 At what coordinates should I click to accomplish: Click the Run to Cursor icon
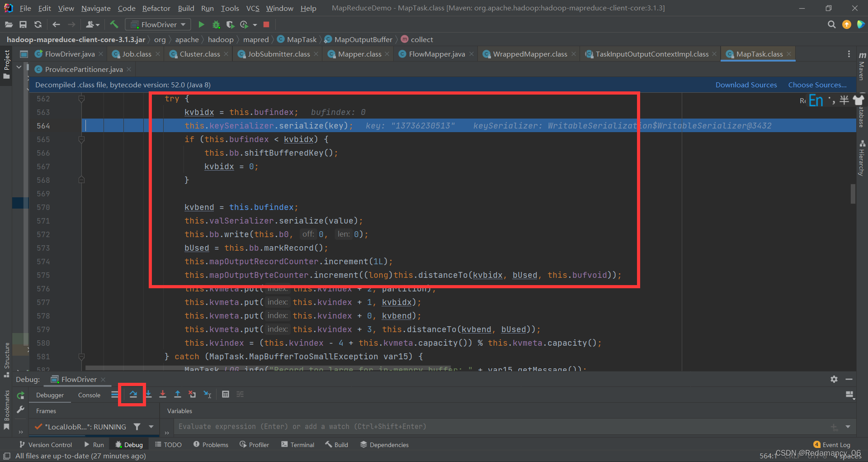208,395
